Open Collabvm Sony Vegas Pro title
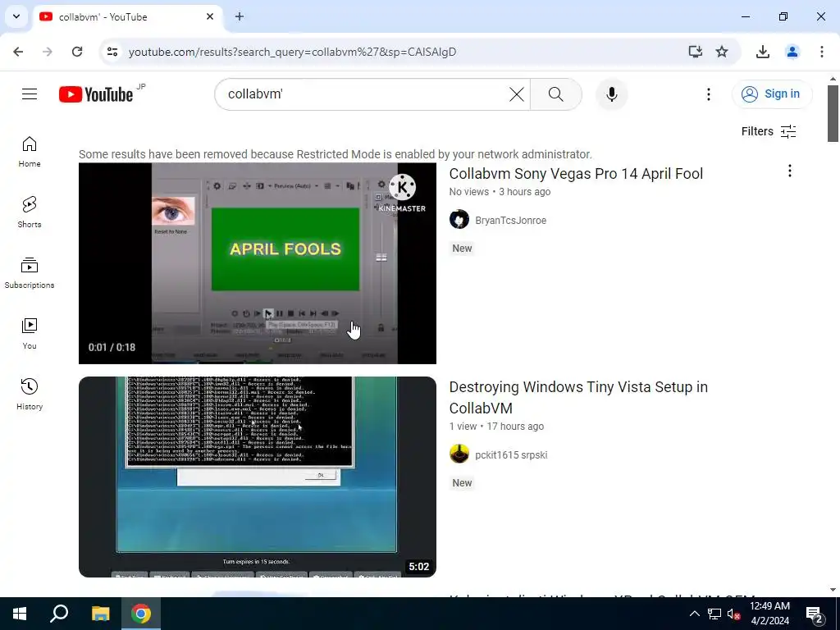This screenshot has height=630, width=840. click(x=576, y=174)
